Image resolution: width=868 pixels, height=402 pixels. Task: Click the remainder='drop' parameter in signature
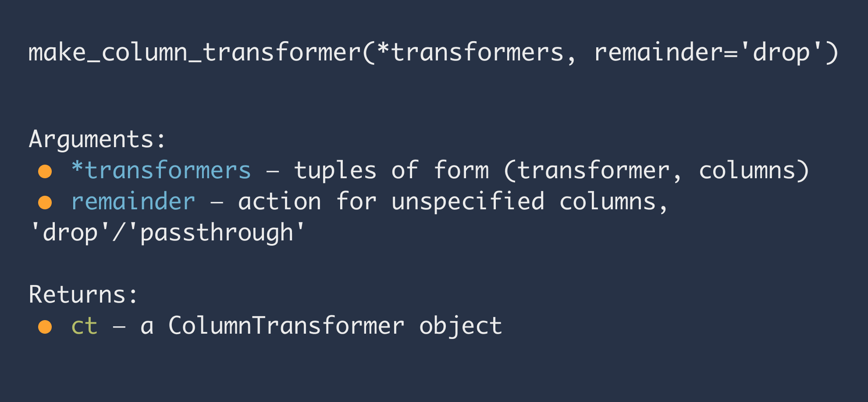[x=708, y=53]
